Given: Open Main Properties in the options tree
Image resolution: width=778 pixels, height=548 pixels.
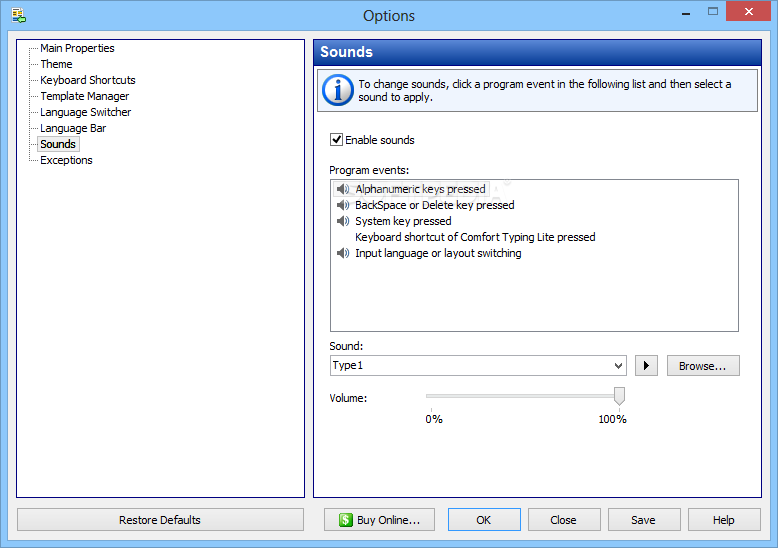Looking at the screenshot, I should (77, 48).
